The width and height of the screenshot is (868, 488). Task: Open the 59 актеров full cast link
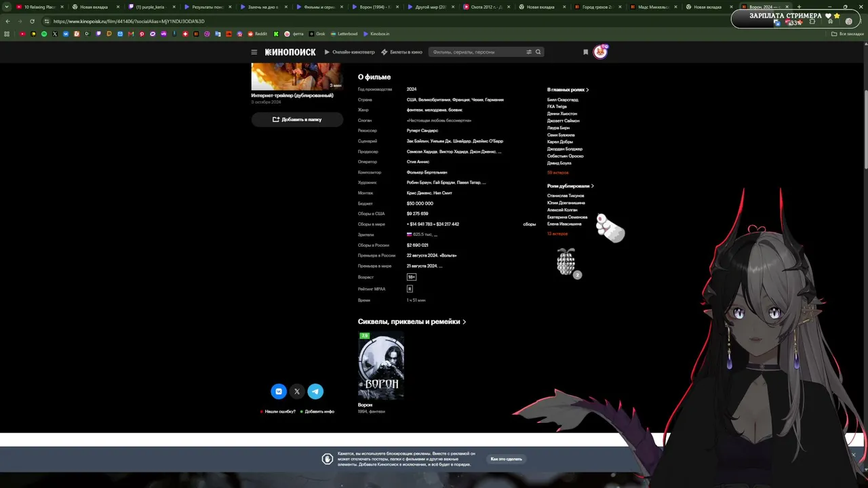558,173
